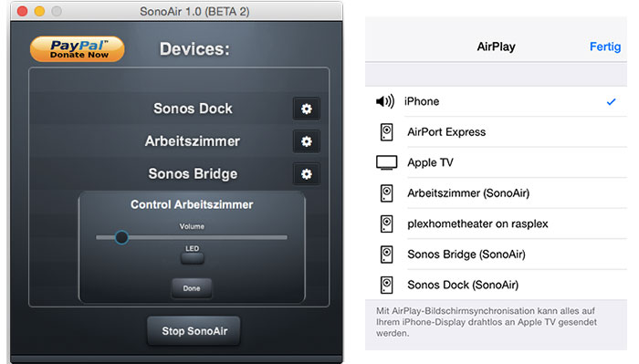Click the AirPlay title text
This screenshot has width=639, height=364.
point(496,47)
